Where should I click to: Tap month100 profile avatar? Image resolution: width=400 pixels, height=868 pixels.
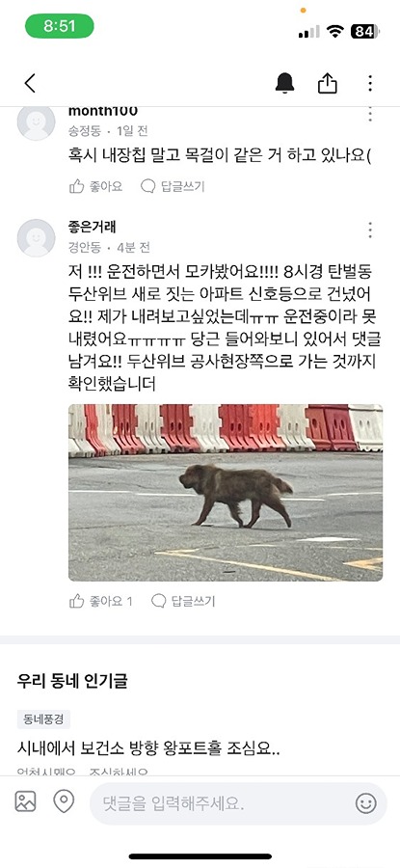coord(36,122)
